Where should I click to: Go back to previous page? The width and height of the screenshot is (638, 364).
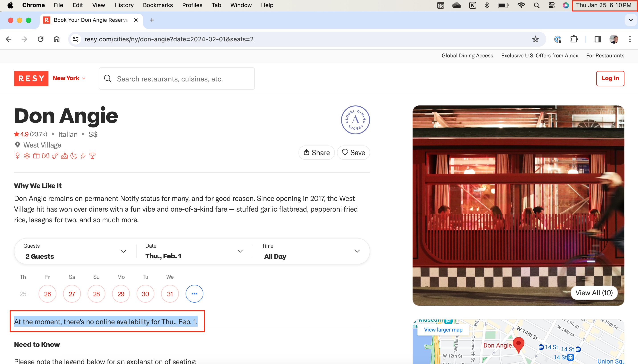[8, 39]
